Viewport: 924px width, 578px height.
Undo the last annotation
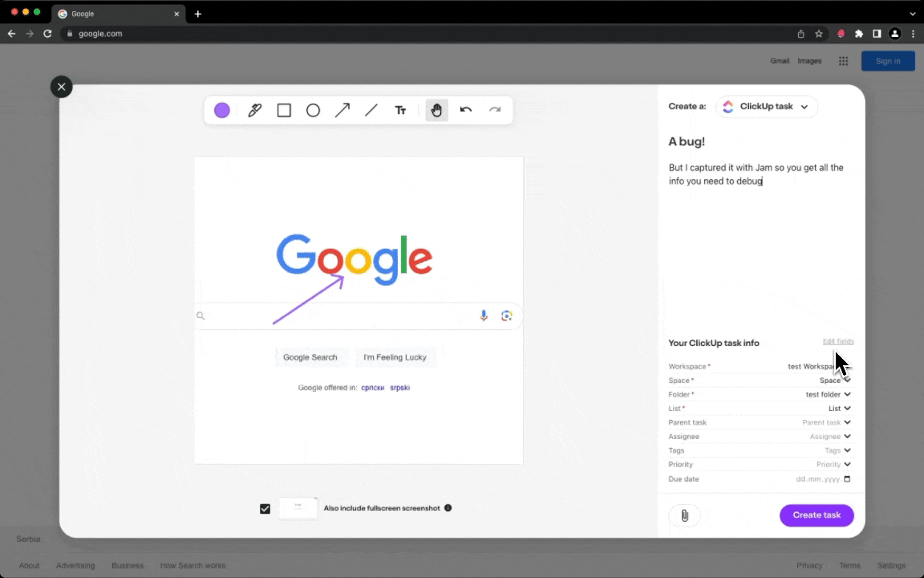465,110
